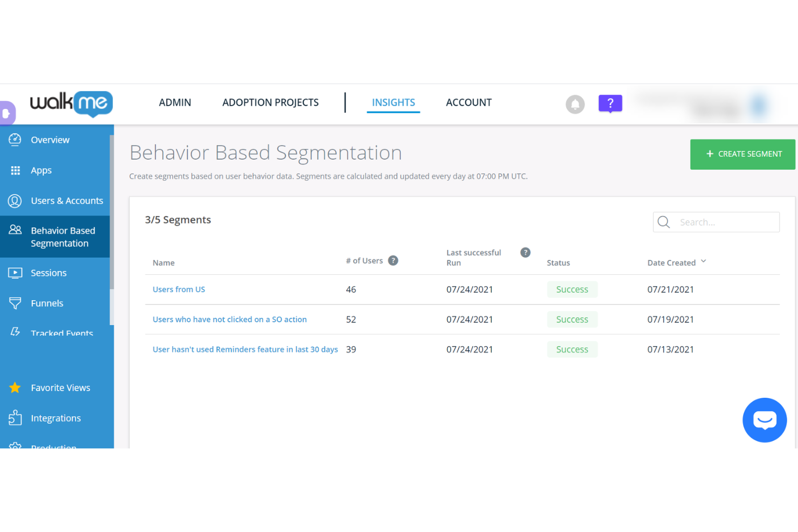Open the chat support bubble
Image resolution: width=798 pixels, height=532 pixels.
(x=765, y=420)
